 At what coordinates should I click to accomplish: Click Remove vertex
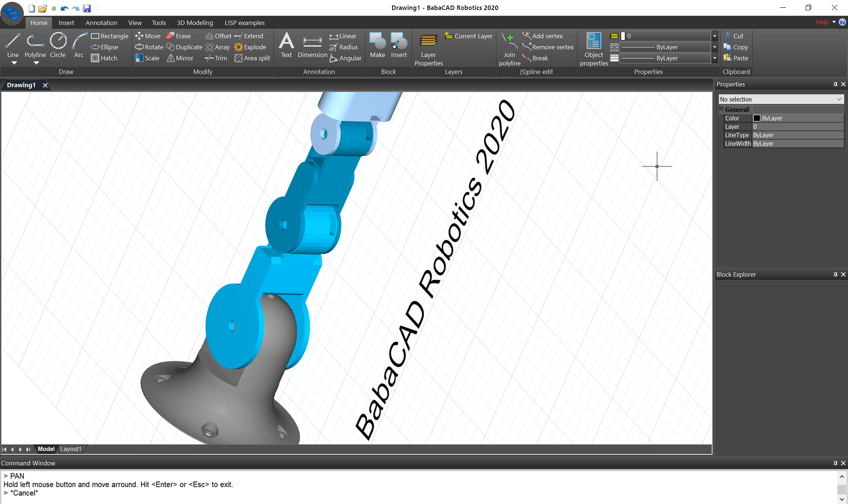click(548, 47)
